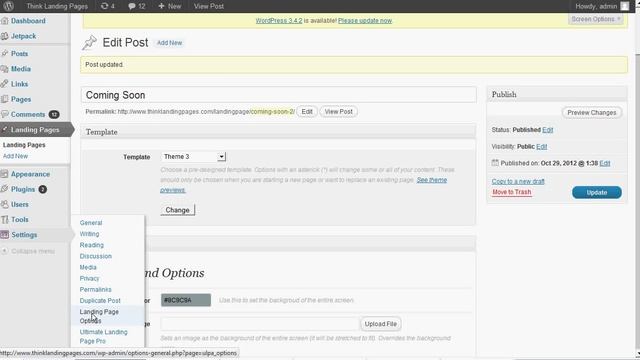Click the Change template button
This screenshot has height=360, width=640.
tap(178, 210)
